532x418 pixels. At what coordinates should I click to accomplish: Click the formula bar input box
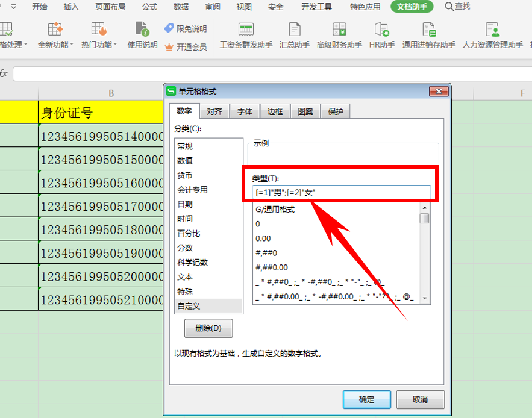[x=272, y=73]
